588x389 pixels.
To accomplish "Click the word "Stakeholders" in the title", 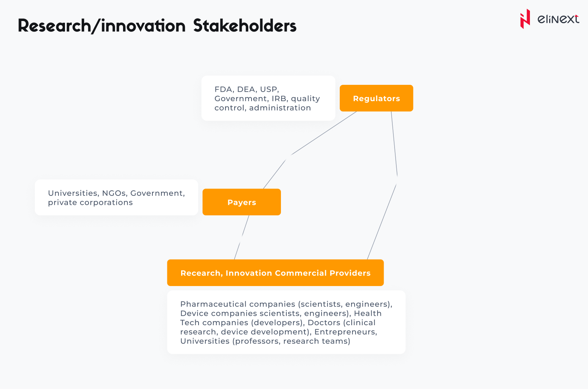I will point(245,26).
